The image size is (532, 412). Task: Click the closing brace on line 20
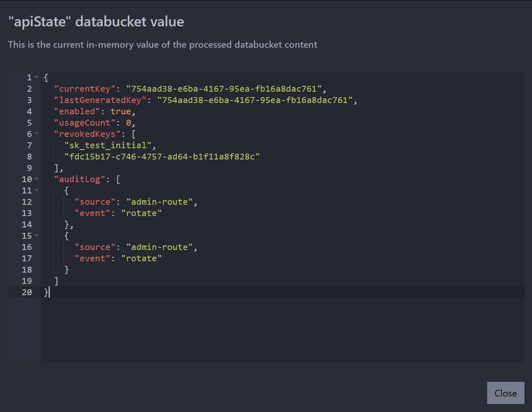(46, 292)
